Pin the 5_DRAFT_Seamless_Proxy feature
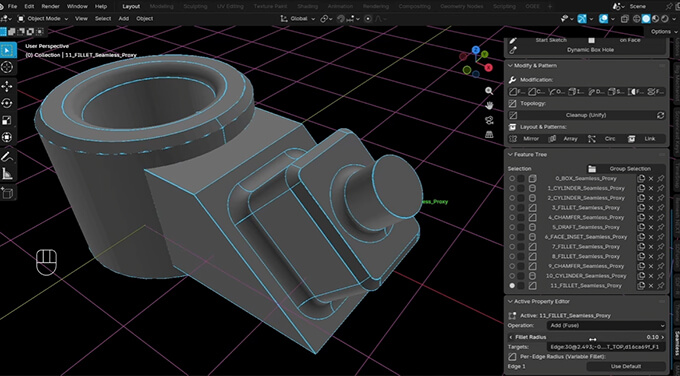Viewport: 680px width, 376px height. click(660, 227)
